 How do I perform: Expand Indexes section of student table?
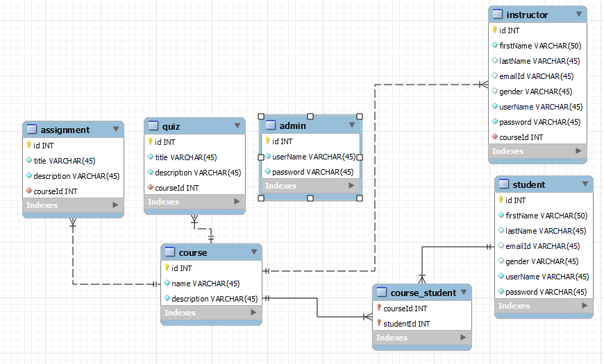point(585,306)
